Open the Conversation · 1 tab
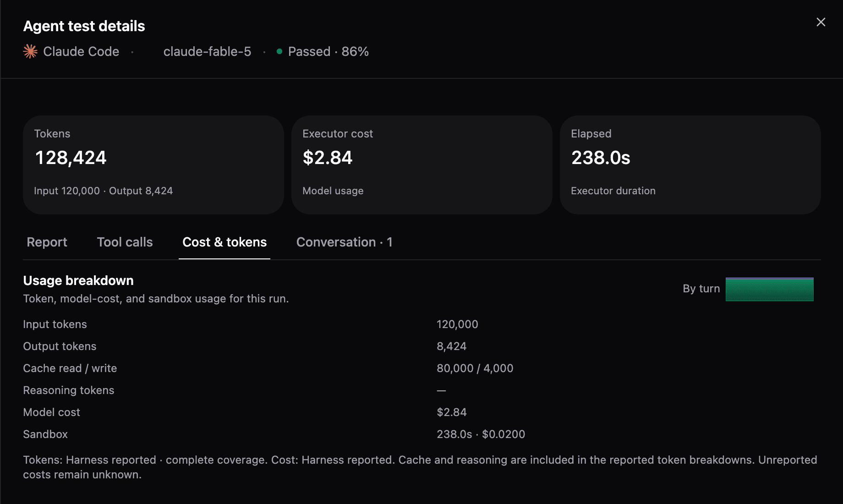Screen dimensions: 843x504 (344, 242)
